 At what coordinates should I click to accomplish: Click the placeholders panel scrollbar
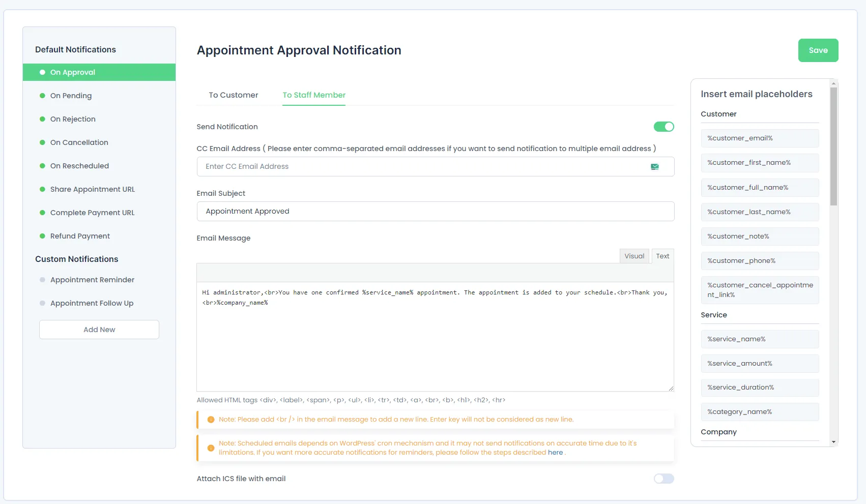click(833, 146)
